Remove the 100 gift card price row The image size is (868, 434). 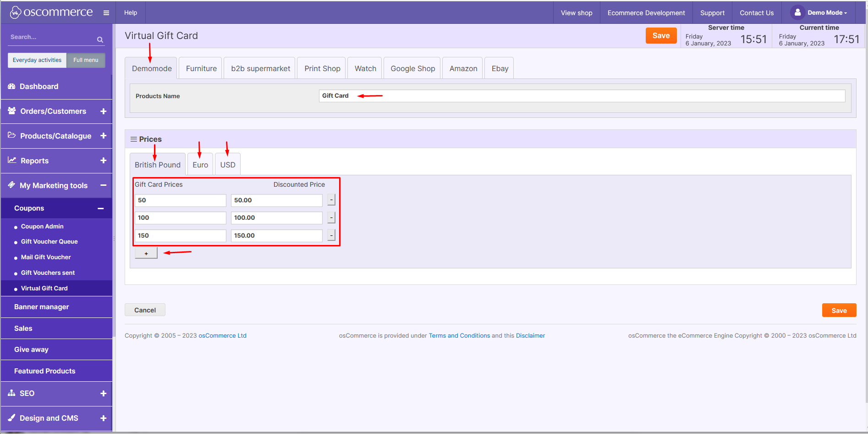click(x=331, y=217)
